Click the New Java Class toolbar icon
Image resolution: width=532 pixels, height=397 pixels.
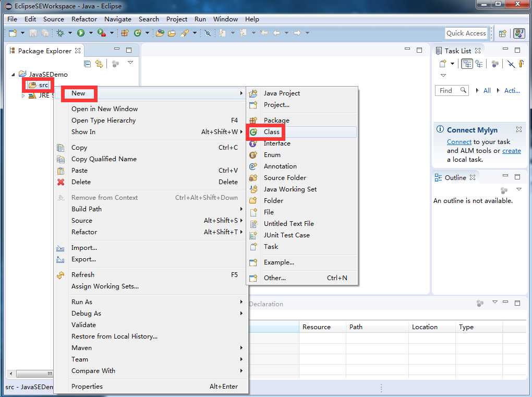(137, 33)
